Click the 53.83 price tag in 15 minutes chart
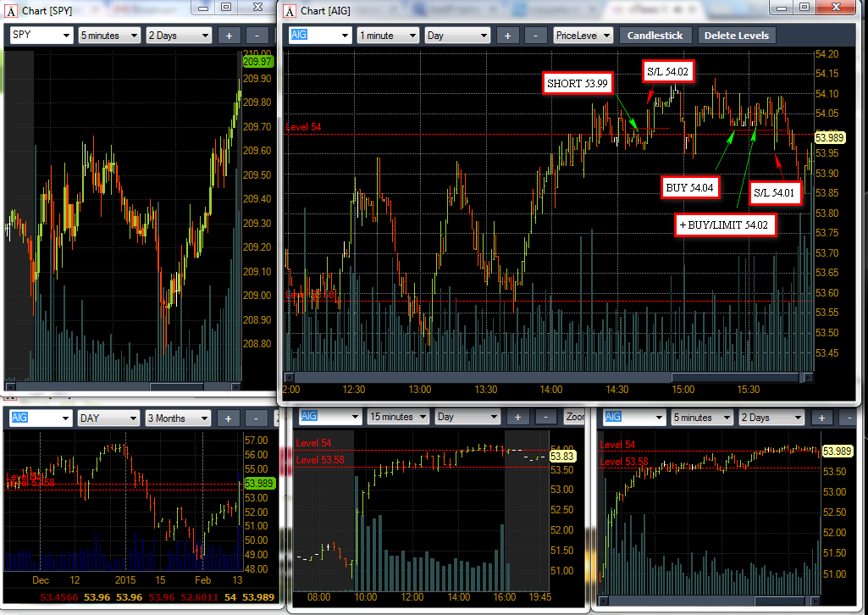868x615 pixels. coord(562,456)
